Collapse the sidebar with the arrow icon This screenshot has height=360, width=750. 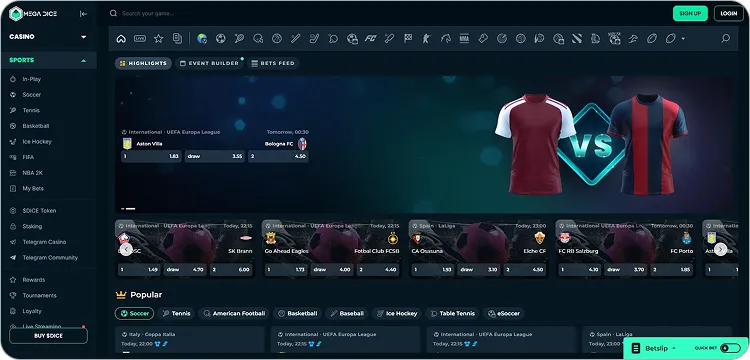tap(83, 14)
